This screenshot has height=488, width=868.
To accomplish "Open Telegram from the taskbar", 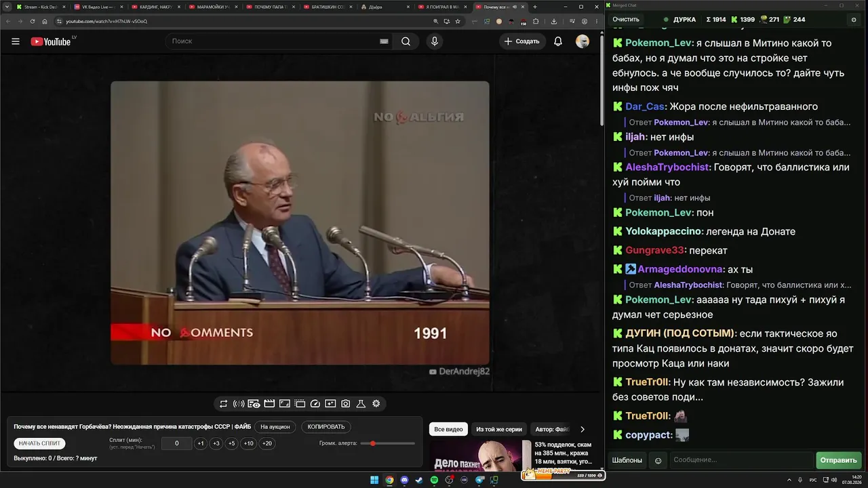I will (480, 481).
